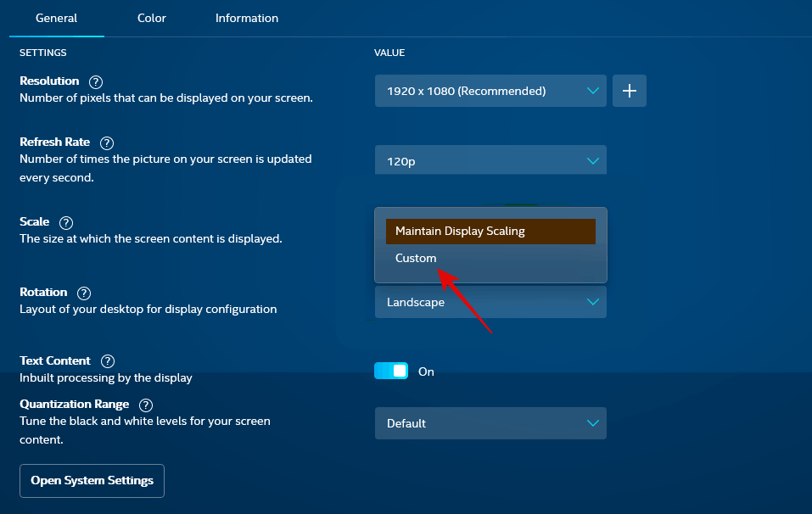Click the chevron on the Rotation dropdown
The image size is (812, 514).
(x=593, y=302)
